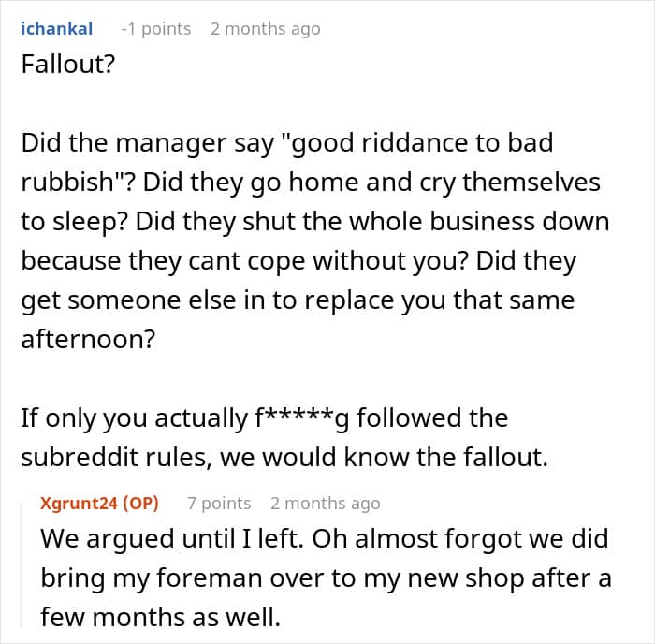655x644 pixels.
Task: Click the line starting 'If only you actually'
Action: 263,417
